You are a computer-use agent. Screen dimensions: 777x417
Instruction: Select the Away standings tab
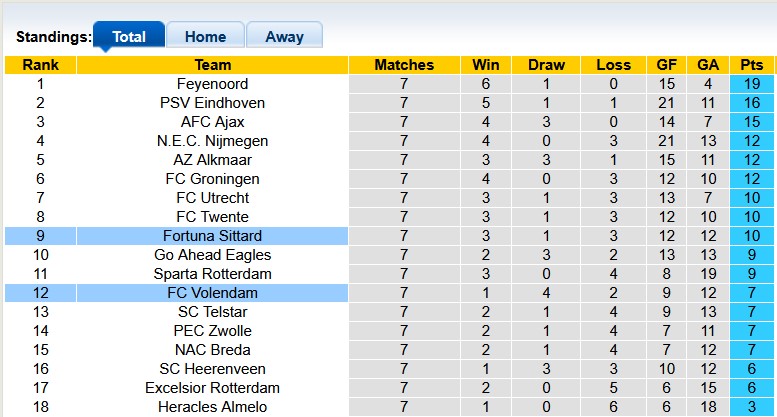pyautogui.click(x=284, y=37)
